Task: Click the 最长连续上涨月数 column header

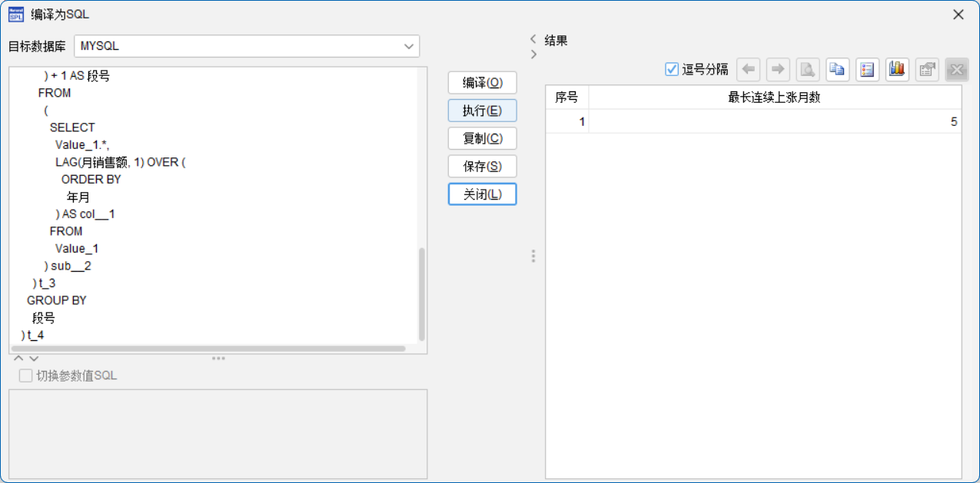Action: point(775,98)
